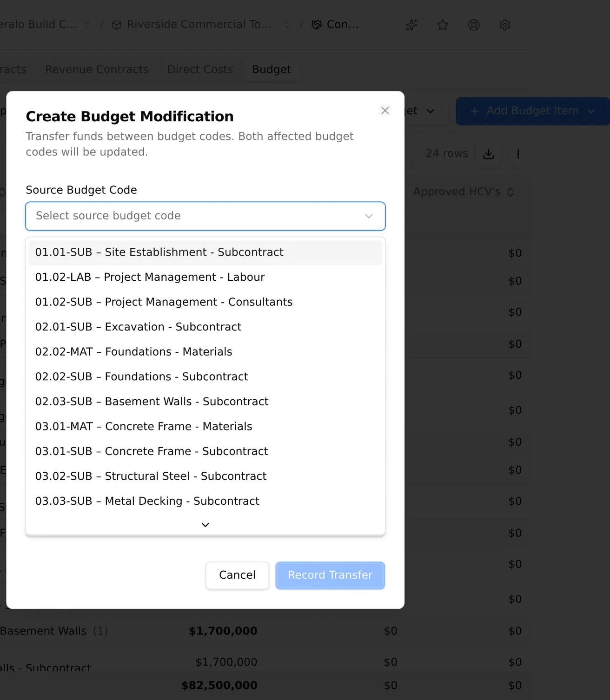610x700 pixels.
Task: Switch to the Revenue Contracts tab
Action: pyautogui.click(x=97, y=69)
